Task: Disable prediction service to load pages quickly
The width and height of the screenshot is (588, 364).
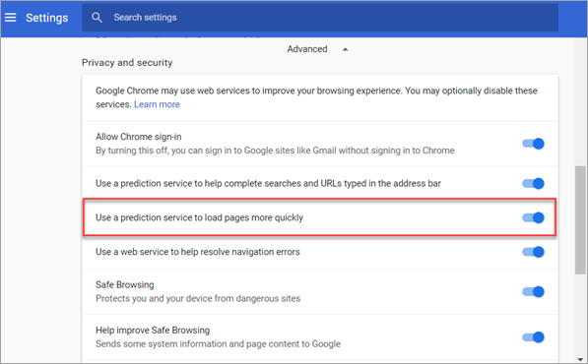Action: coord(533,217)
